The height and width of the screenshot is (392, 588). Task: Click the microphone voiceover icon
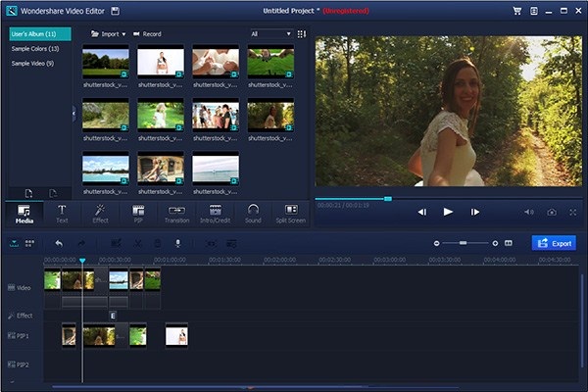[177, 242]
